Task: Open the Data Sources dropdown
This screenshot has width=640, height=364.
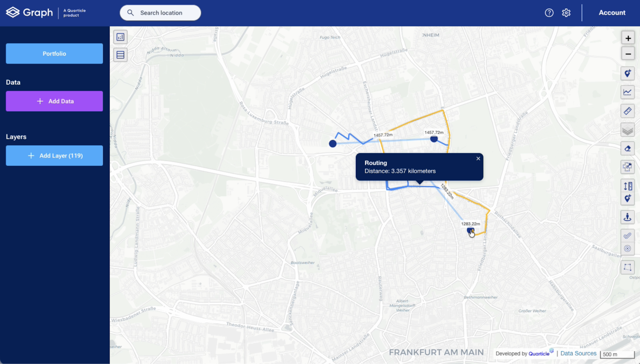Action: tap(578, 353)
